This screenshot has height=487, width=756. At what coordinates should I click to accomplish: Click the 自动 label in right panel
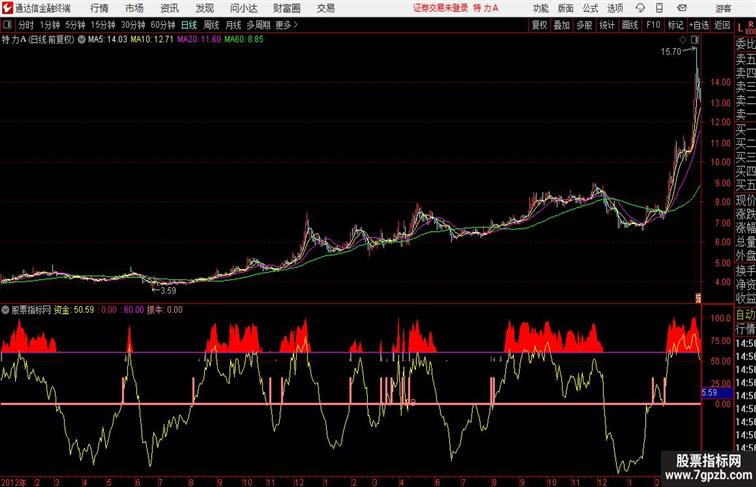click(745, 315)
